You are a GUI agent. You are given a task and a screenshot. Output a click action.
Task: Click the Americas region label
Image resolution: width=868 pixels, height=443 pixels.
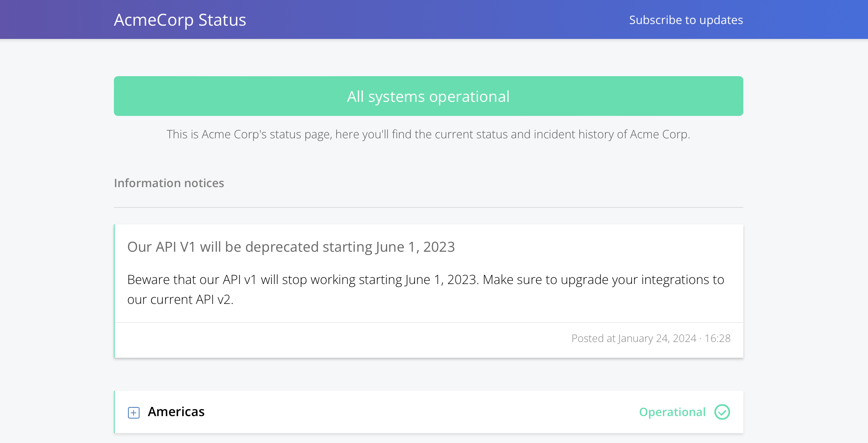[x=176, y=412]
